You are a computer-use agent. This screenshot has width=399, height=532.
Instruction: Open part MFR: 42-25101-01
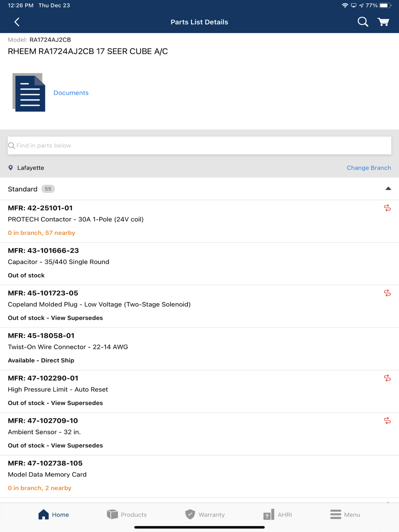(x=199, y=221)
